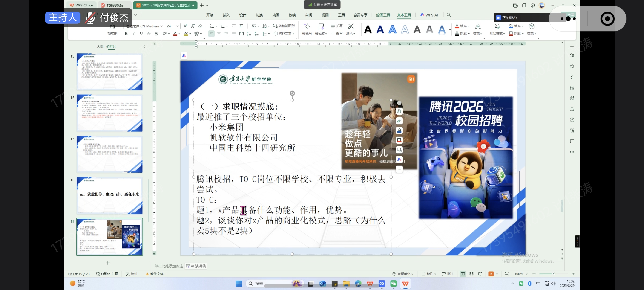This screenshot has height=290, width=644.
Task: Open the 审阅 ribbon tab
Action: (x=308, y=15)
